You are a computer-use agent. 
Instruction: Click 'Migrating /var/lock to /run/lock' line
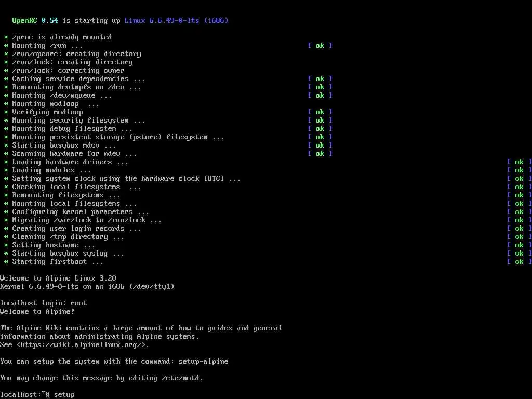click(x=87, y=220)
